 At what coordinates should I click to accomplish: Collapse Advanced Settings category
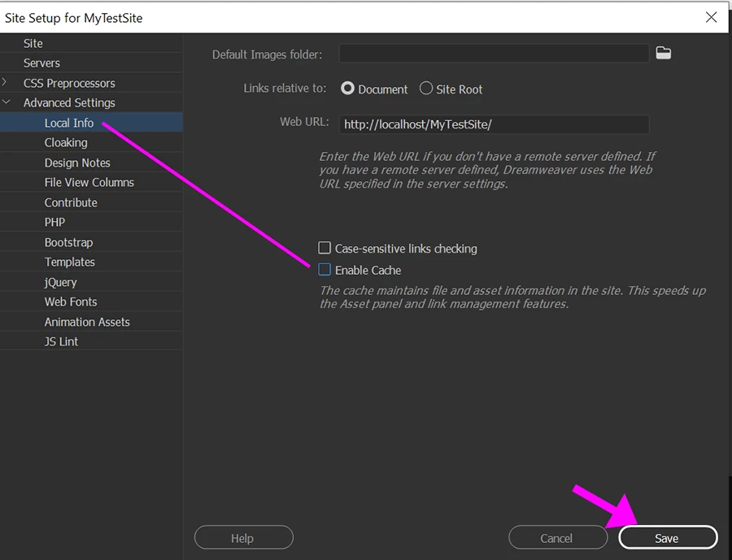pyautogui.click(x=6, y=102)
